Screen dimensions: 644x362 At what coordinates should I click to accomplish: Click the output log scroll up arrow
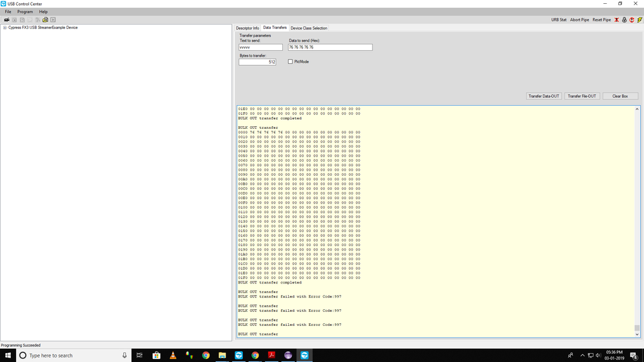click(637, 109)
